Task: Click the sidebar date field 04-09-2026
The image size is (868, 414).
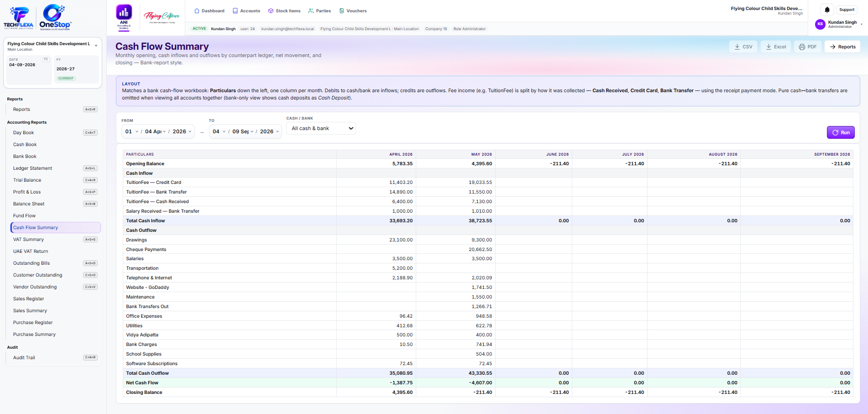Action: (x=29, y=70)
